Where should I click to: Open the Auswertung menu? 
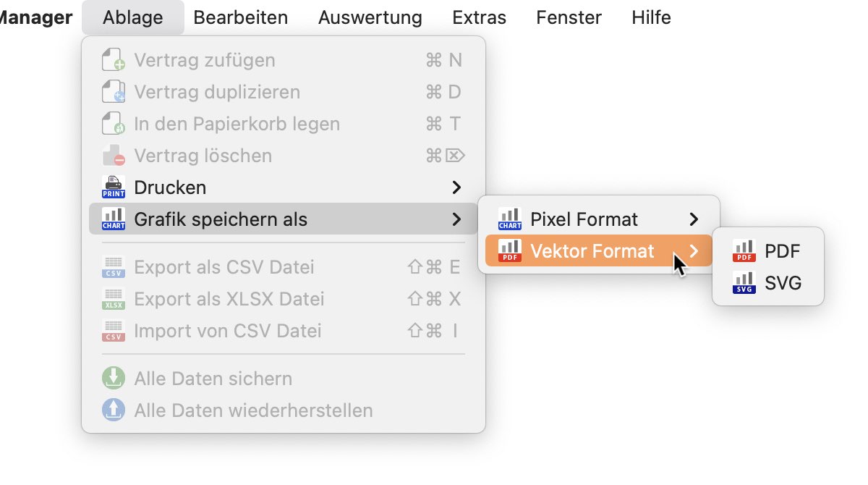tap(370, 17)
